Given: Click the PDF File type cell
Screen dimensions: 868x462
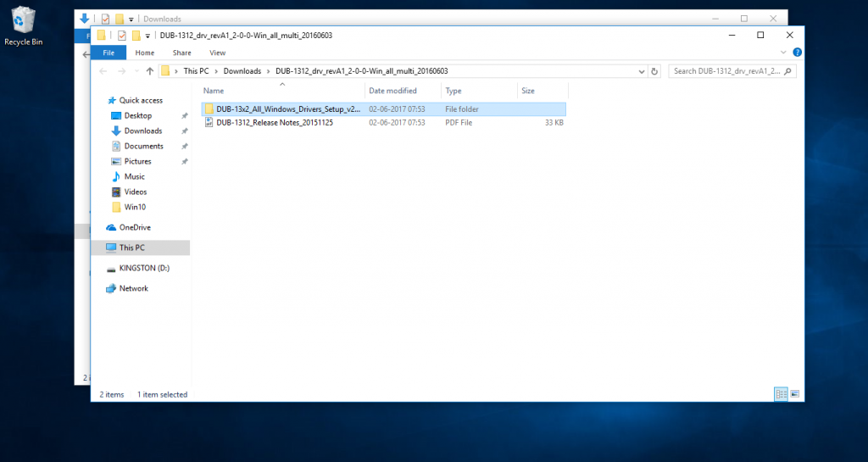Looking at the screenshot, I should click(459, 123).
